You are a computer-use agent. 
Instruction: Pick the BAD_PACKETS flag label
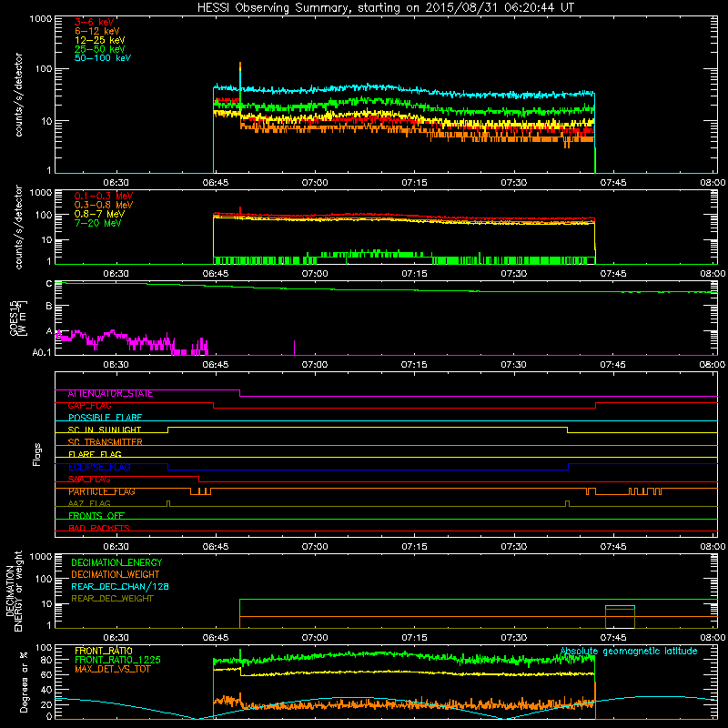point(99,528)
